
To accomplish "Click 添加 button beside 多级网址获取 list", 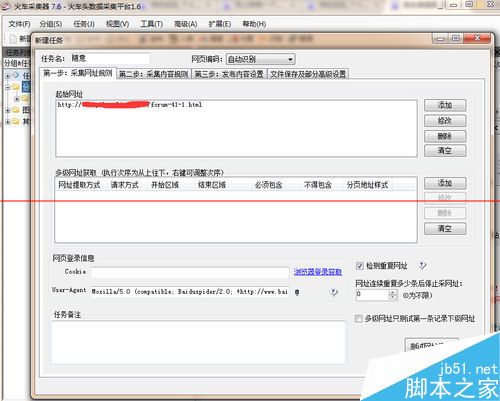I will 445,183.
